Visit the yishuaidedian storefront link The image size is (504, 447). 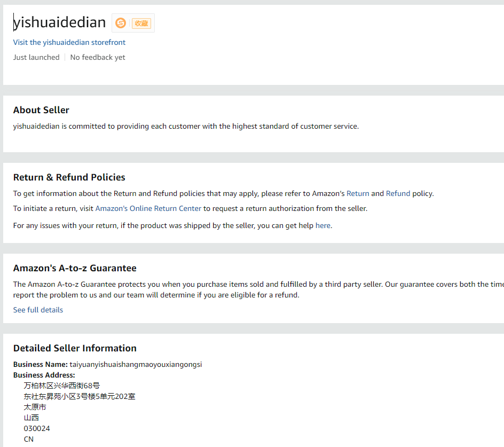69,42
